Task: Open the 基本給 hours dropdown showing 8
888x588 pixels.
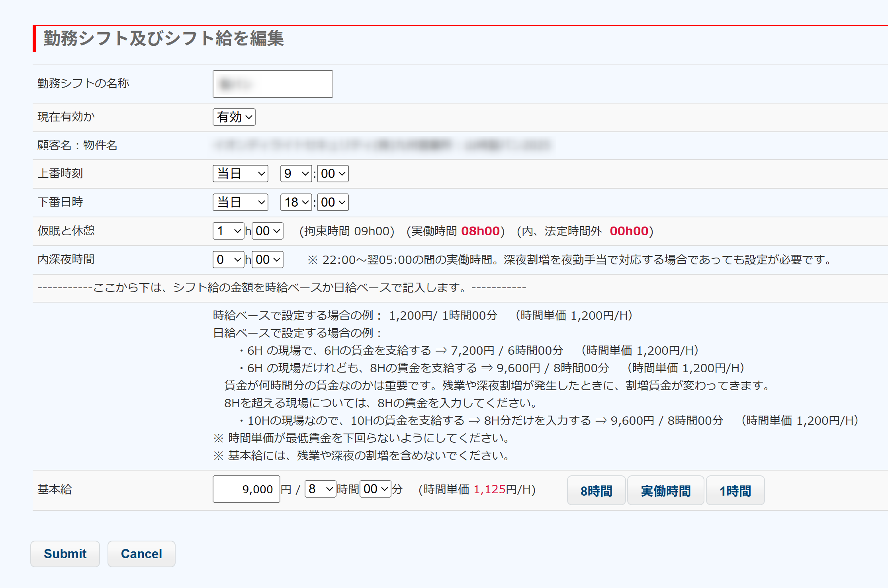Action: tap(320, 489)
